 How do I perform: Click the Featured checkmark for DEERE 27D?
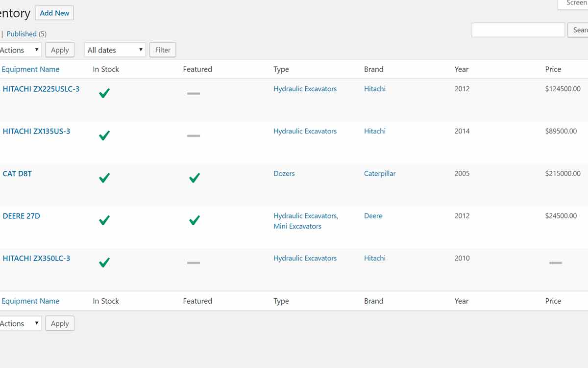pos(195,220)
